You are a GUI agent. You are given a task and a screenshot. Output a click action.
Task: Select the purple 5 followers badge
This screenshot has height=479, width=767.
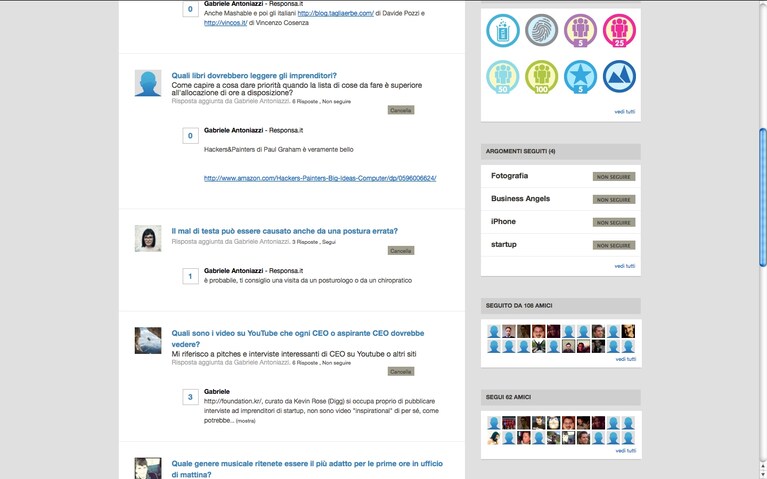click(x=580, y=30)
